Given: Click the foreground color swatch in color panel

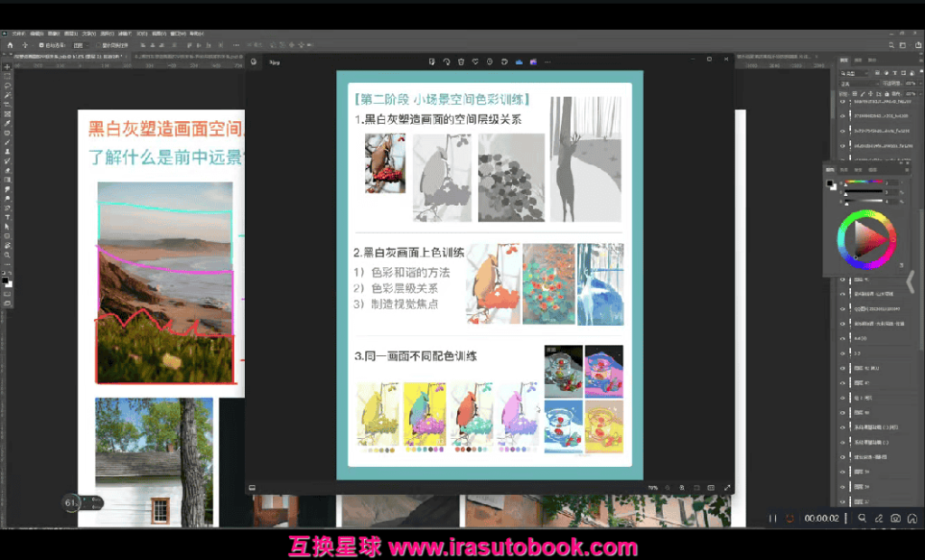Looking at the screenshot, I should coord(830,183).
